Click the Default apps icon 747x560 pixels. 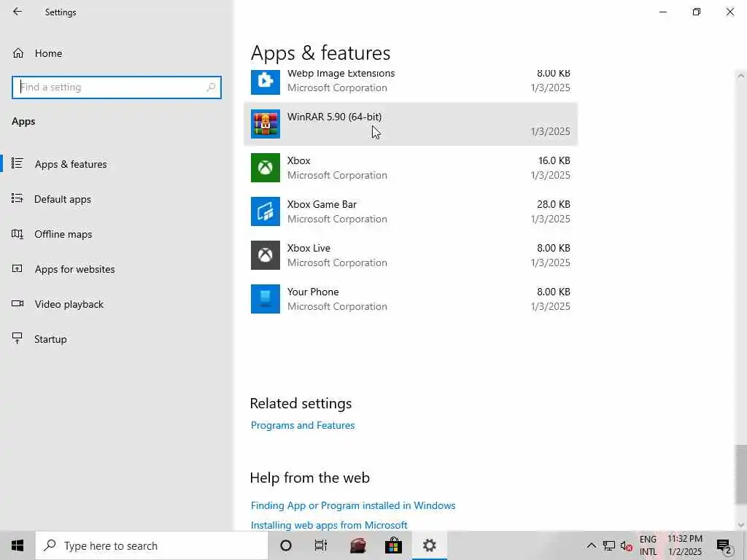(x=18, y=198)
